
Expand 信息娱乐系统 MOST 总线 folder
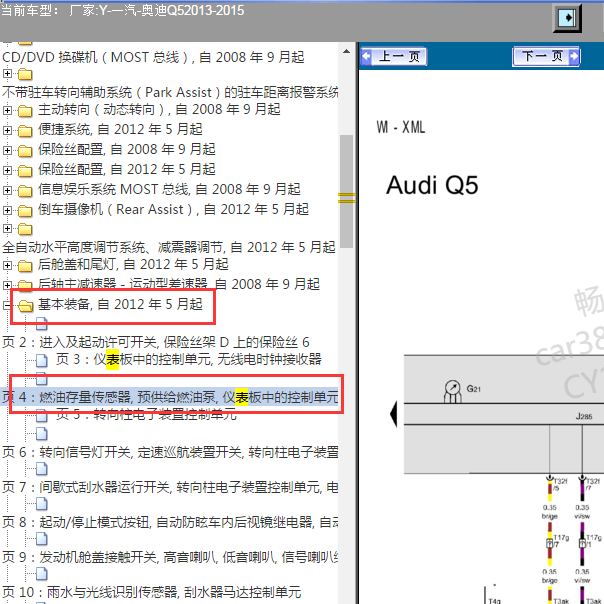pos(7,190)
